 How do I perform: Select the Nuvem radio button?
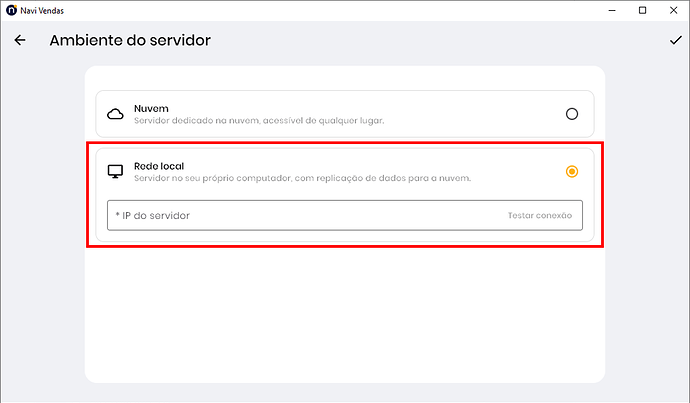point(572,114)
